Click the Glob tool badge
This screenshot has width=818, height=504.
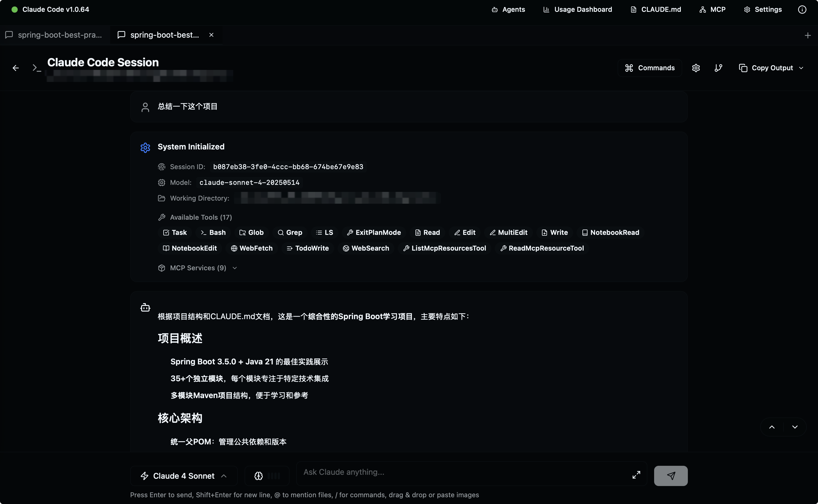pyautogui.click(x=251, y=232)
